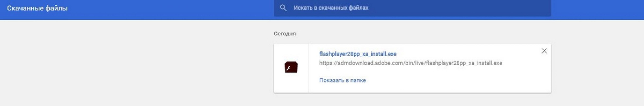Click blank space inside download card

click(x=463, y=80)
